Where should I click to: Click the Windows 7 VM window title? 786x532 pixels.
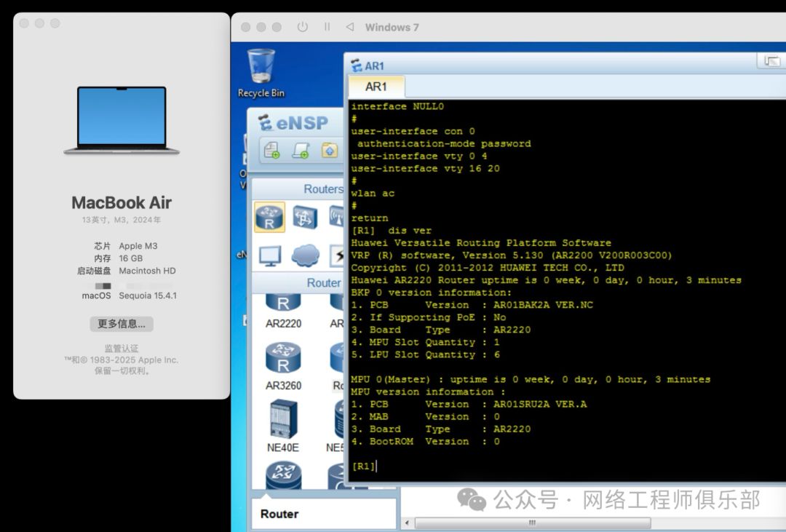[392, 27]
